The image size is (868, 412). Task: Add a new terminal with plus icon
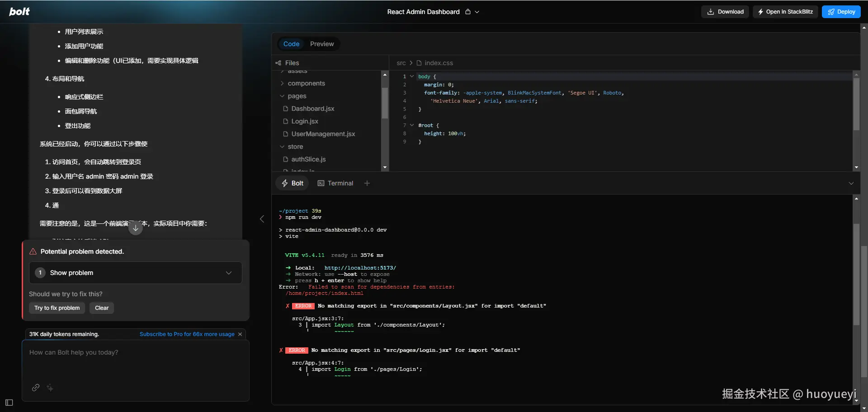(367, 183)
